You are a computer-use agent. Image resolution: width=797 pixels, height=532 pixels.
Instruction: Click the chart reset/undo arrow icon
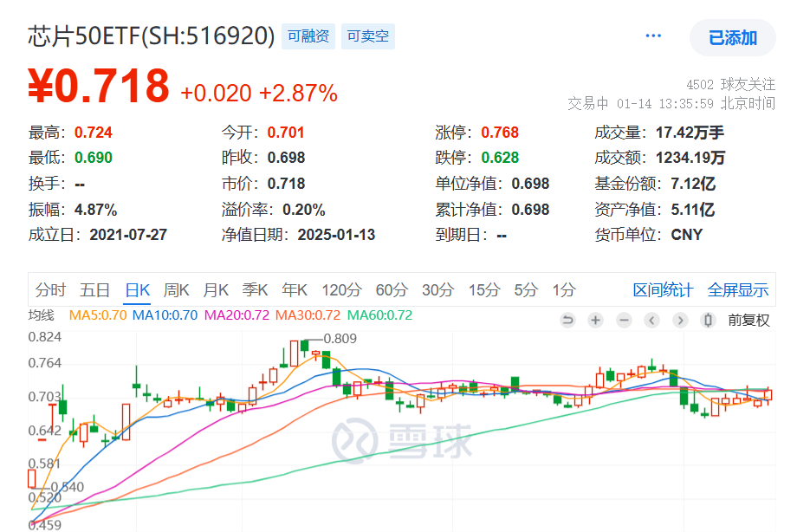pyautogui.click(x=568, y=320)
